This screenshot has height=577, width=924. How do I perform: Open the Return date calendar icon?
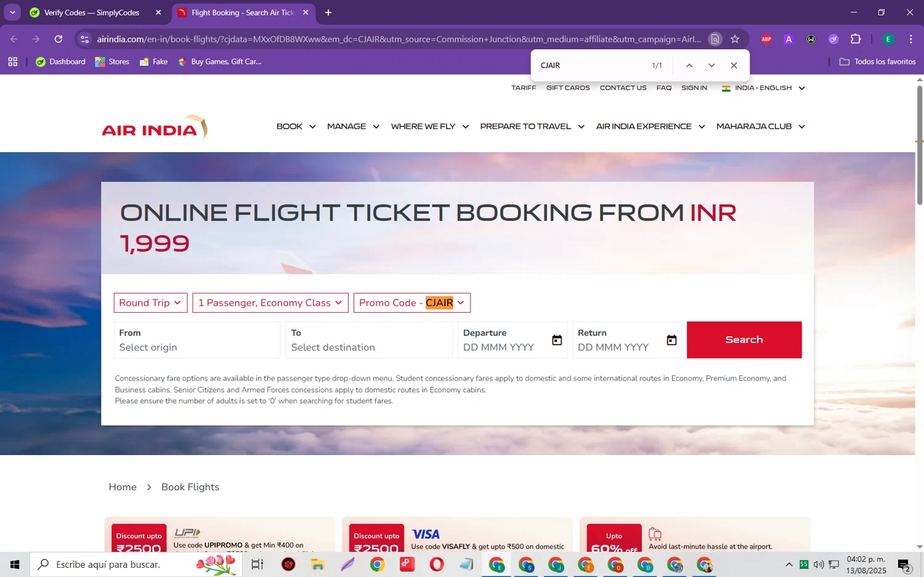tap(671, 340)
